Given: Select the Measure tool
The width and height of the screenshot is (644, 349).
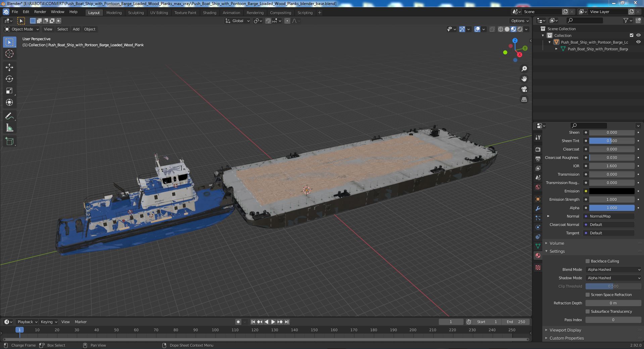Looking at the screenshot, I should (x=9, y=128).
